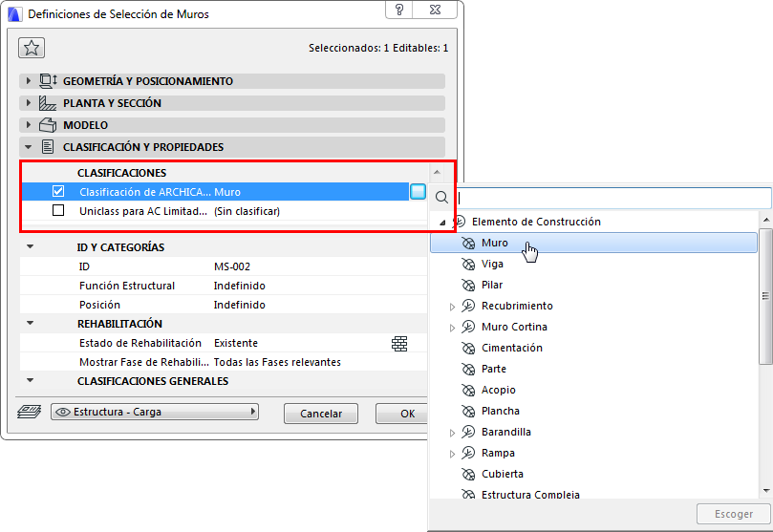Click the scroll up arrow in Clasificaciones header
This screenshot has width=773, height=532.
437,173
